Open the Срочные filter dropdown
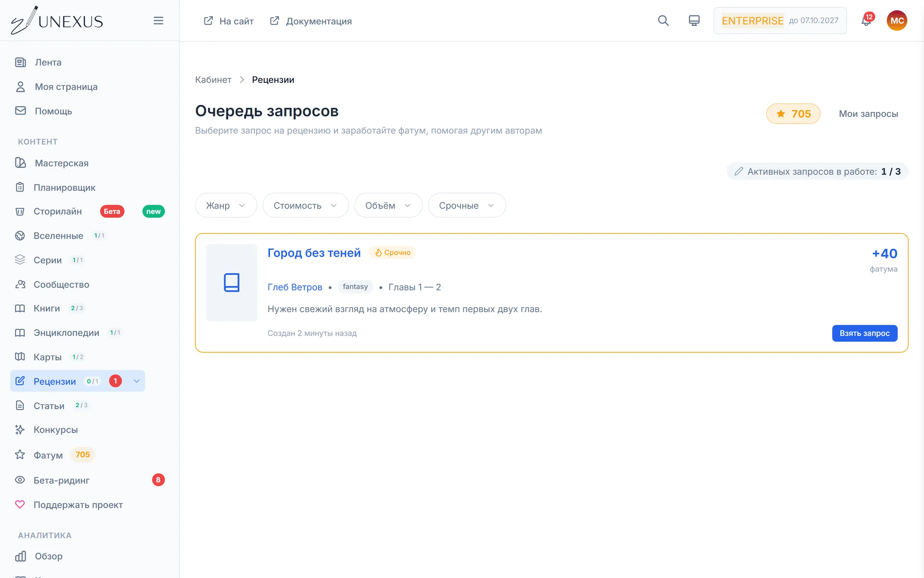The image size is (924, 578). pyautogui.click(x=467, y=205)
